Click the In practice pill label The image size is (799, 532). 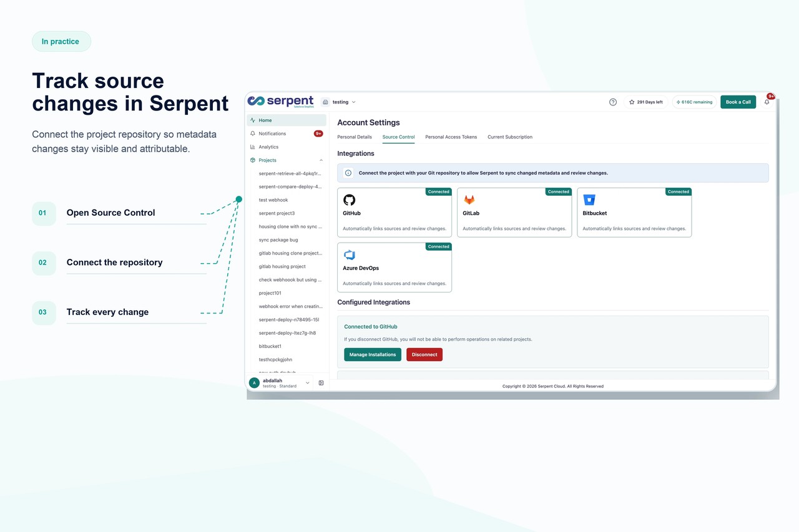(61, 41)
